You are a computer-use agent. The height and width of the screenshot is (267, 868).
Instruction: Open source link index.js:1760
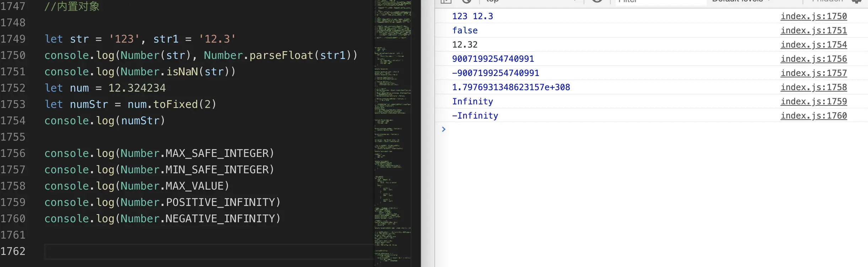pos(814,116)
